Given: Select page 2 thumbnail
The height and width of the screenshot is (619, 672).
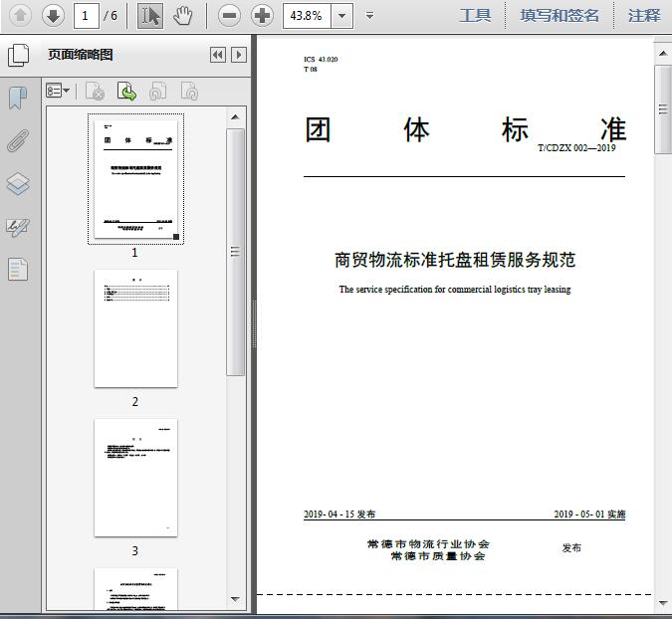Looking at the screenshot, I should pos(135,328).
